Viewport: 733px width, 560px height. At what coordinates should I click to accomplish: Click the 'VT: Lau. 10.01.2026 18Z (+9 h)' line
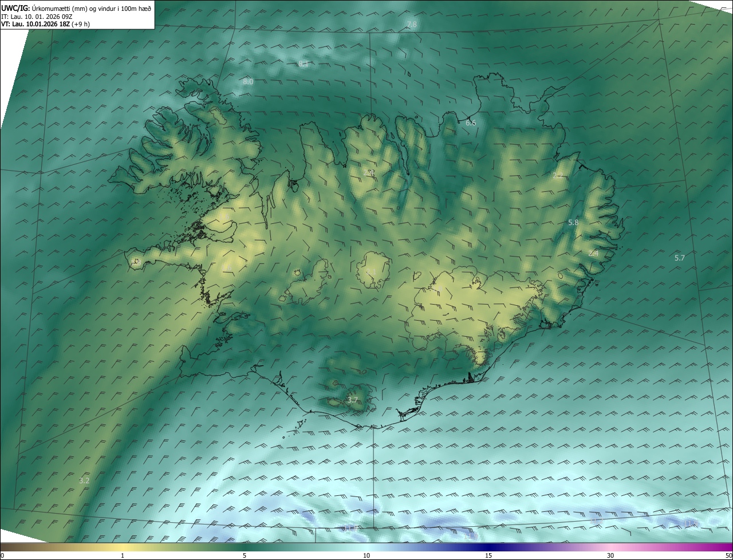coord(45,24)
